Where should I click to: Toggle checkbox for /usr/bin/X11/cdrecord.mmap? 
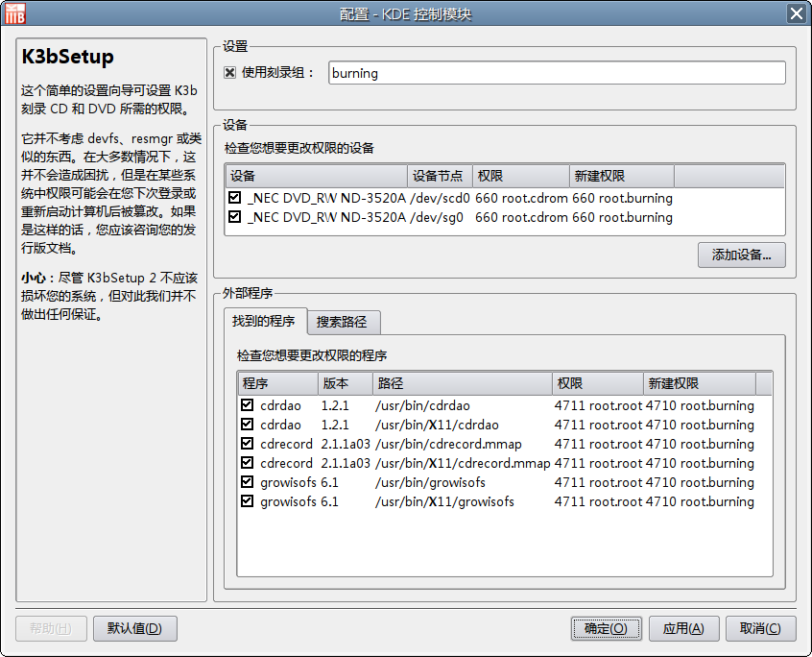[247, 463]
